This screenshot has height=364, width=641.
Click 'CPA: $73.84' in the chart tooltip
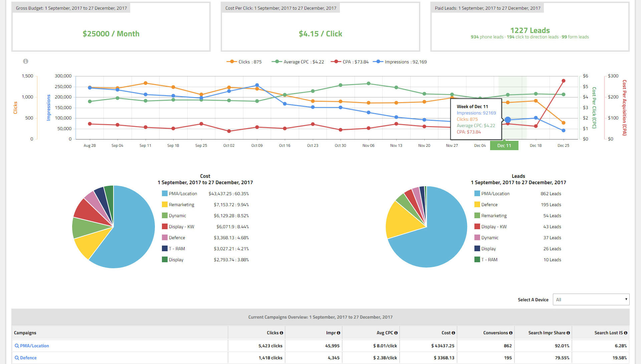click(x=469, y=132)
